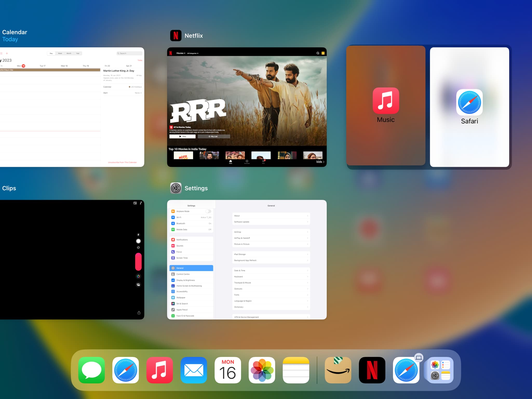Image resolution: width=532 pixels, height=399 pixels.
Task: Open Mail app in the dock
Action: click(194, 370)
